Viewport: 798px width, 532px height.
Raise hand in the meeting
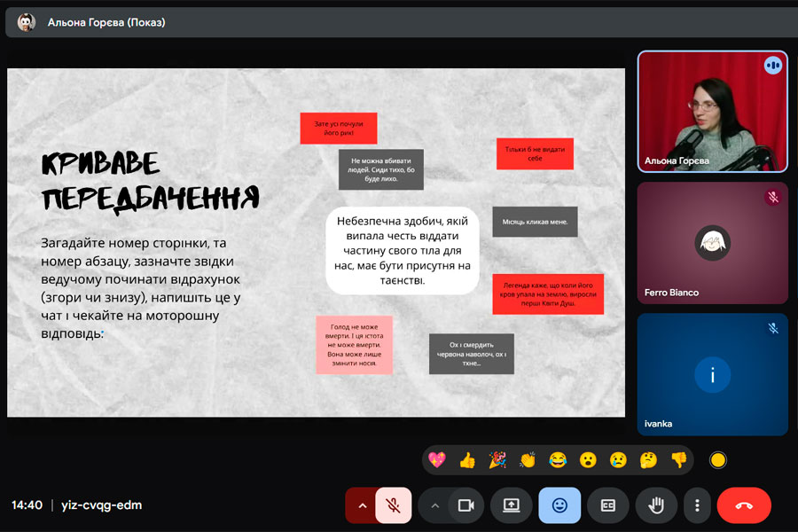click(x=656, y=505)
